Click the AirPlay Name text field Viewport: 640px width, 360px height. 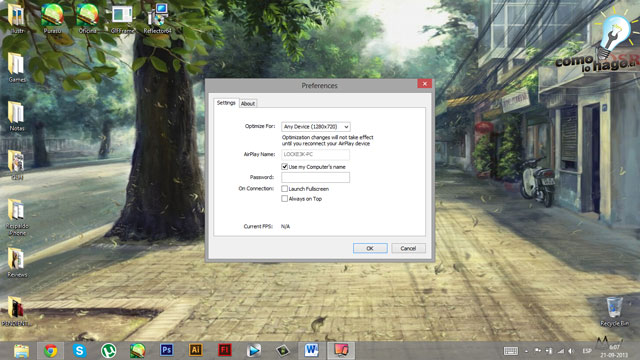tap(316, 154)
